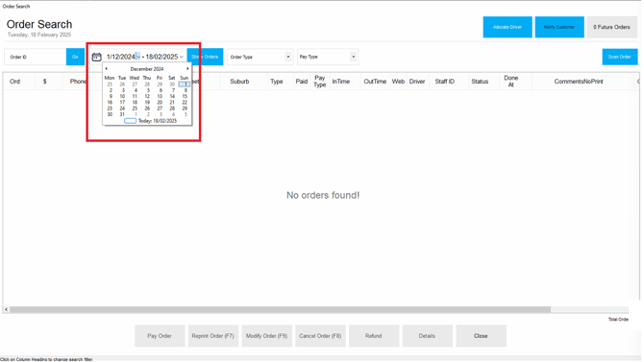Click the left arrow of horizontal scrollbar

point(6,309)
